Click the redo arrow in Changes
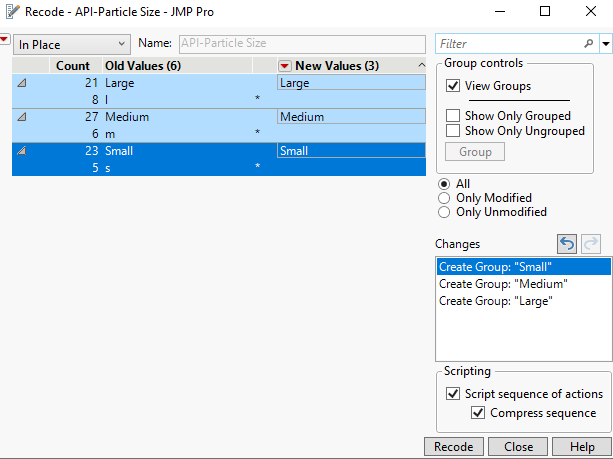The height and width of the screenshot is (459, 613). pos(590,244)
